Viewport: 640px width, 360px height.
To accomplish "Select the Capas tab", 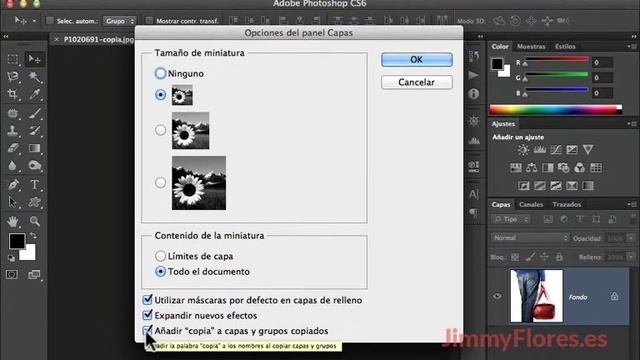I will pos(501,204).
